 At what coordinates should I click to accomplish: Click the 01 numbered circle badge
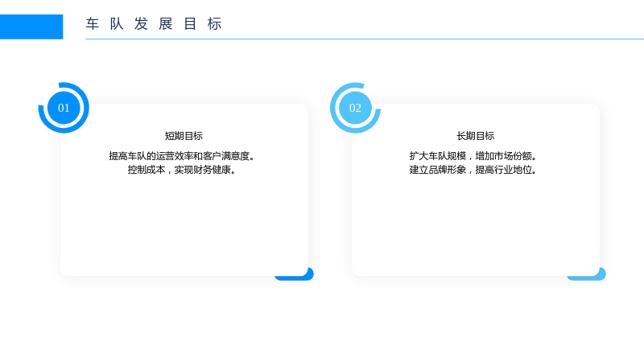[x=64, y=108]
